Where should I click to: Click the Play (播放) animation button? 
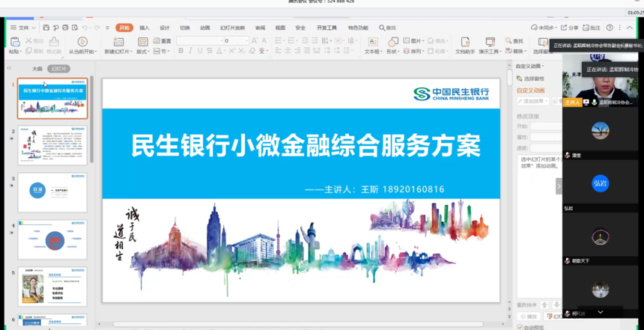tap(529, 317)
